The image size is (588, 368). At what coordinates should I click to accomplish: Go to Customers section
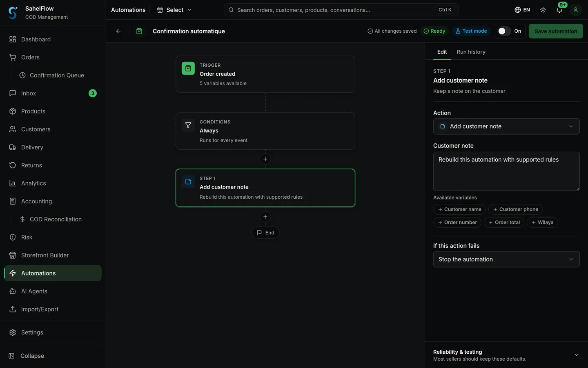[x=53, y=129]
